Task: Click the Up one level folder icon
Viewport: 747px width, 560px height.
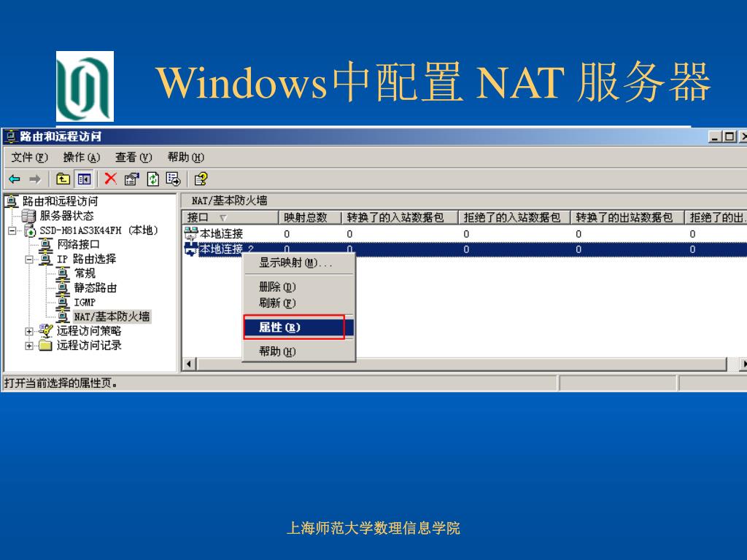Action: (63, 179)
